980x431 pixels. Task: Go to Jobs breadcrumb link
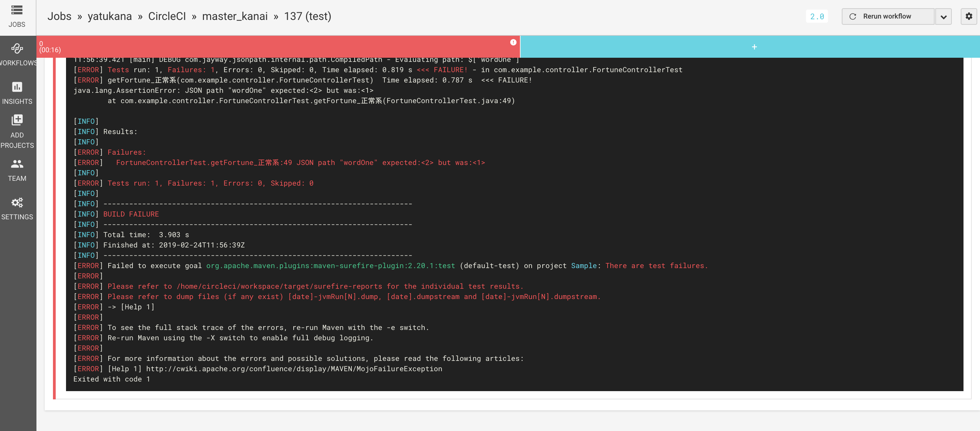pyautogui.click(x=59, y=16)
